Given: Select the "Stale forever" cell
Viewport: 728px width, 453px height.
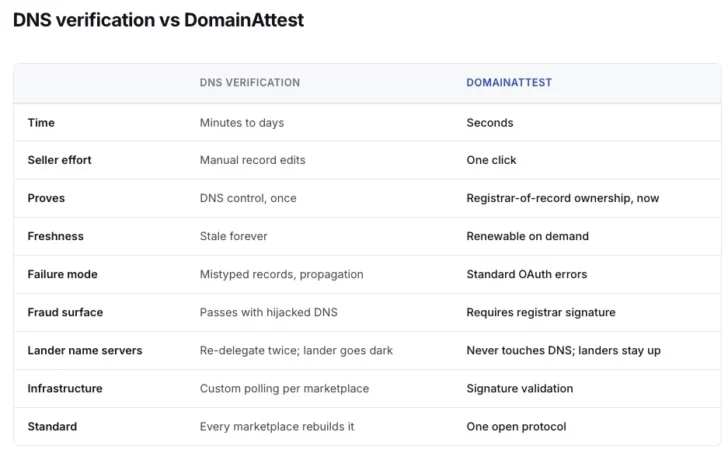Looking at the screenshot, I should pos(234,236).
